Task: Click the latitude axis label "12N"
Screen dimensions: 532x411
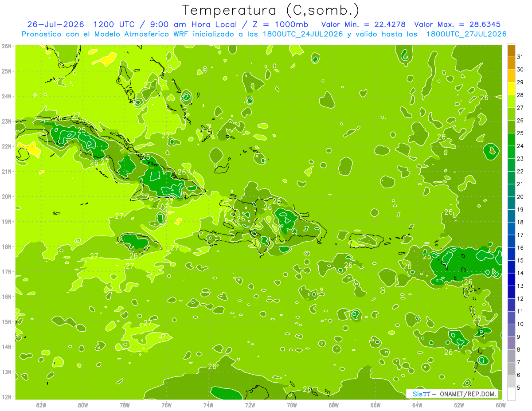Action: point(7,397)
